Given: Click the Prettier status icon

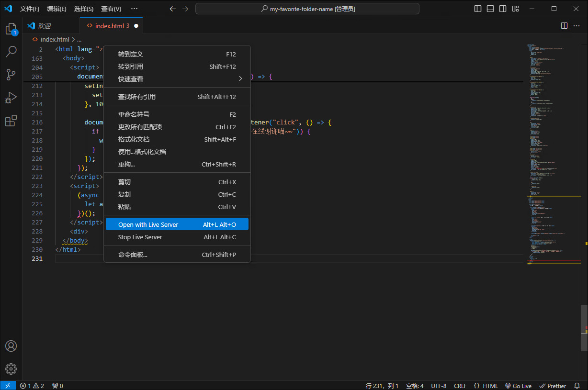Looking at the screenshot, I should 553,386.
